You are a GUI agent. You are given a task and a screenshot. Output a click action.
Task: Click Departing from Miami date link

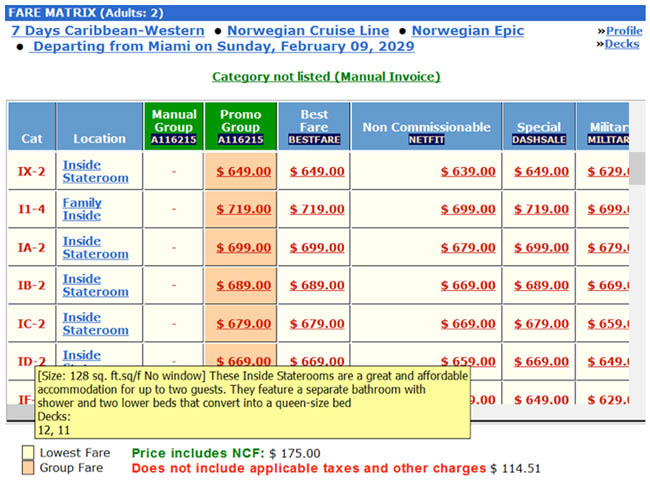tap(222, 46)
